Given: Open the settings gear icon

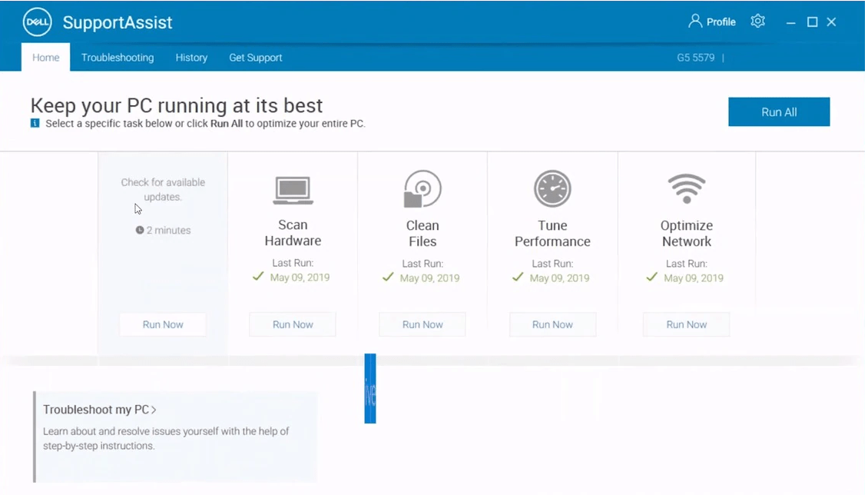Looking at the screenshot, I should [x=757, y=21].
